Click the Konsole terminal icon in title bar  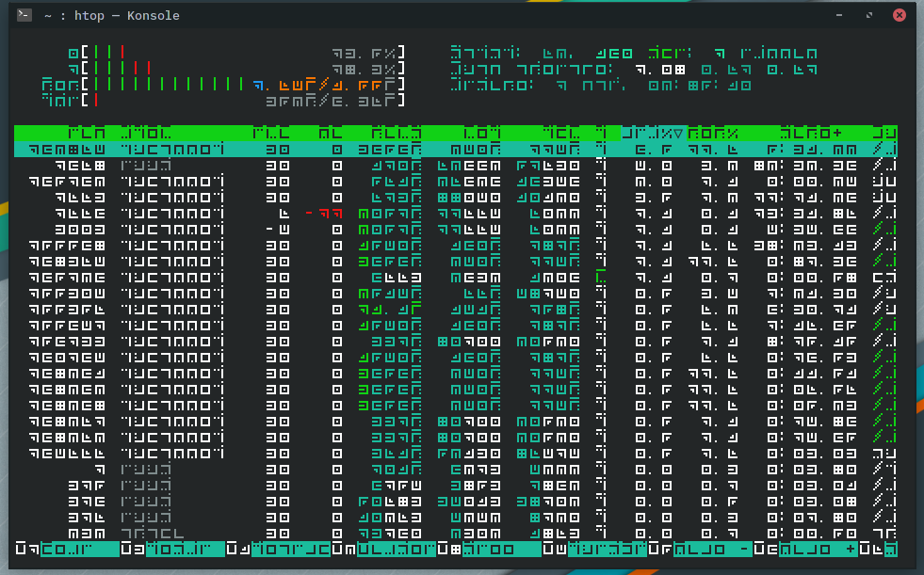pyautogui.click(x=25, y=15)
